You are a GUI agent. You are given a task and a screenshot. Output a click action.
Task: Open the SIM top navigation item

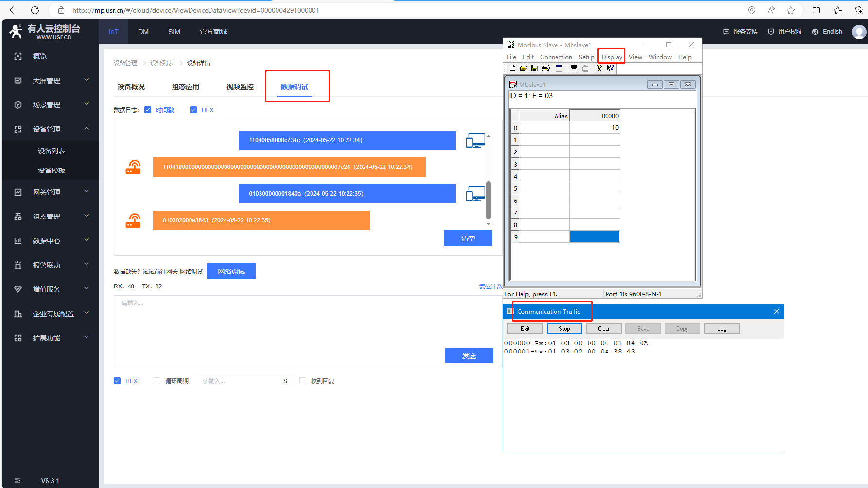tap(174, 32)
